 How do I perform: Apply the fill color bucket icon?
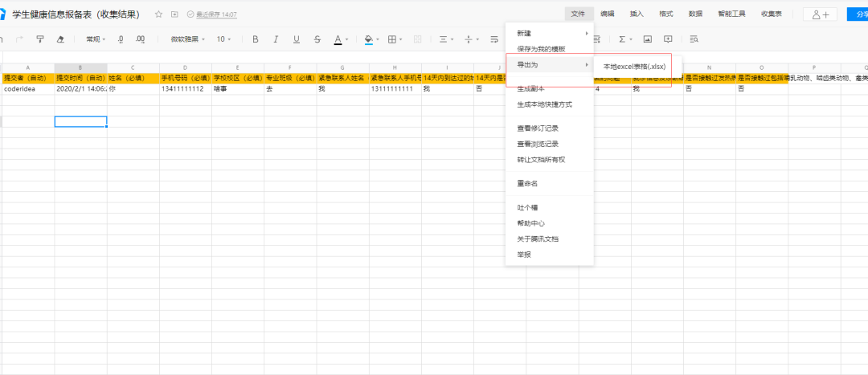[369, 39]
